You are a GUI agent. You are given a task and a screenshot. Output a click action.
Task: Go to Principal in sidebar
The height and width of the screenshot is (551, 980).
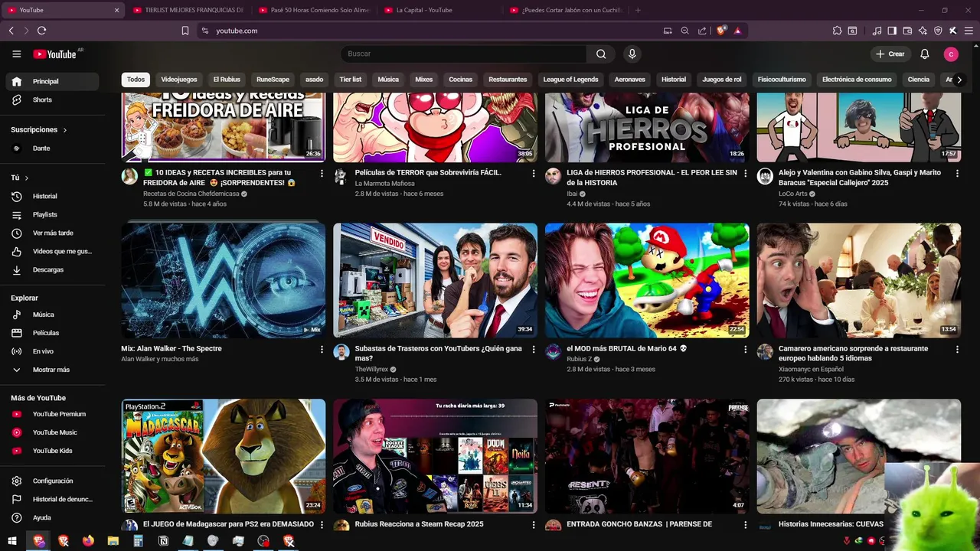(x=52, y=81)
